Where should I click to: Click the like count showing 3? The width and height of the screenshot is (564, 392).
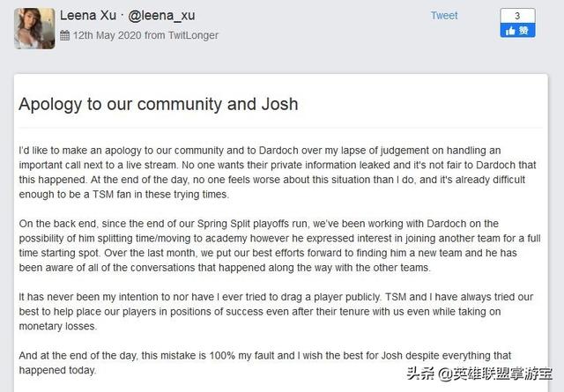517,16
